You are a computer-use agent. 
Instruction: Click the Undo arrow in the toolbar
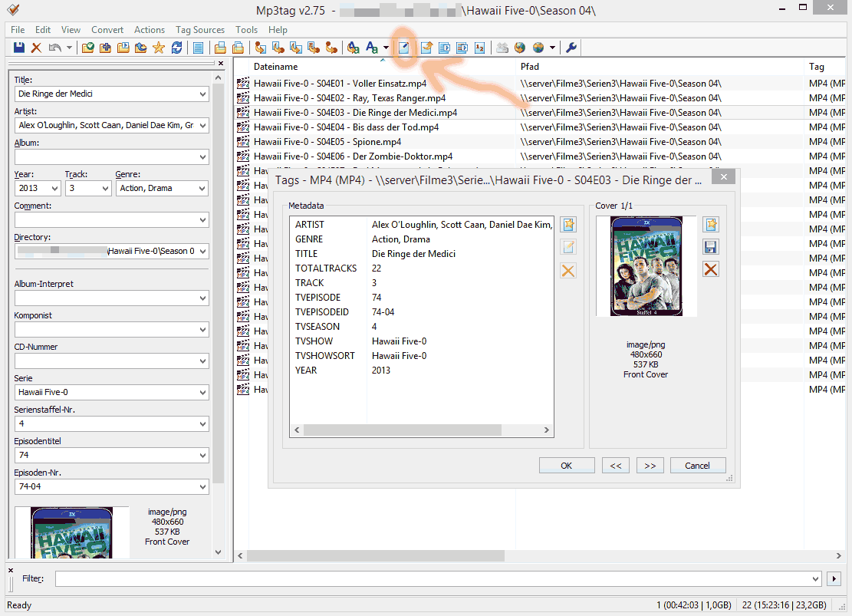point(54,48)
